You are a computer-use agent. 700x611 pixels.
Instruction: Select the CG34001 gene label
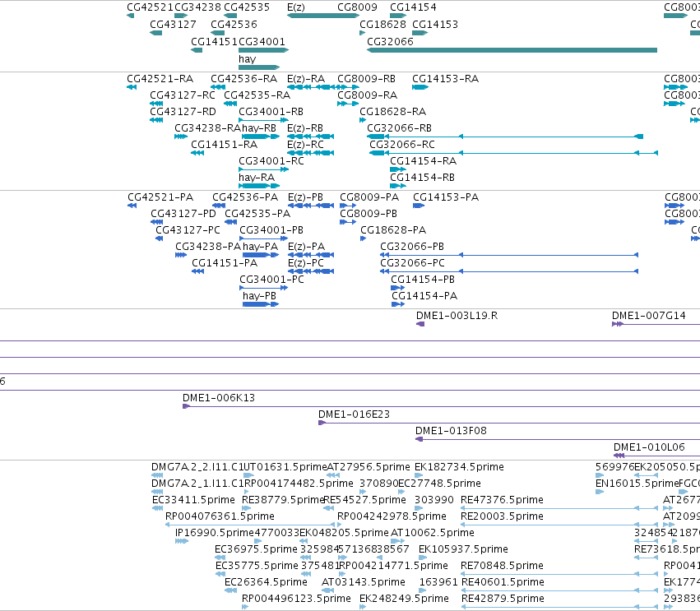click(x=262, y=41)
